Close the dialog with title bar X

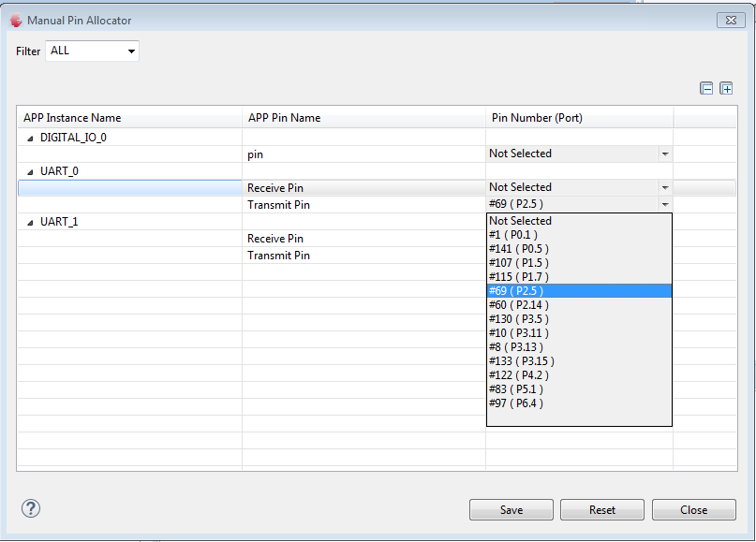click(x=731, y=21)
